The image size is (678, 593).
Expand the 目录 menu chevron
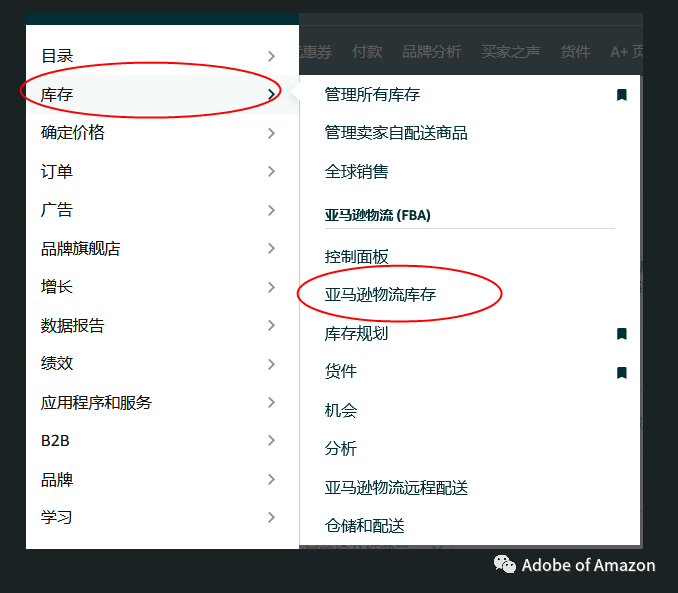271,56
